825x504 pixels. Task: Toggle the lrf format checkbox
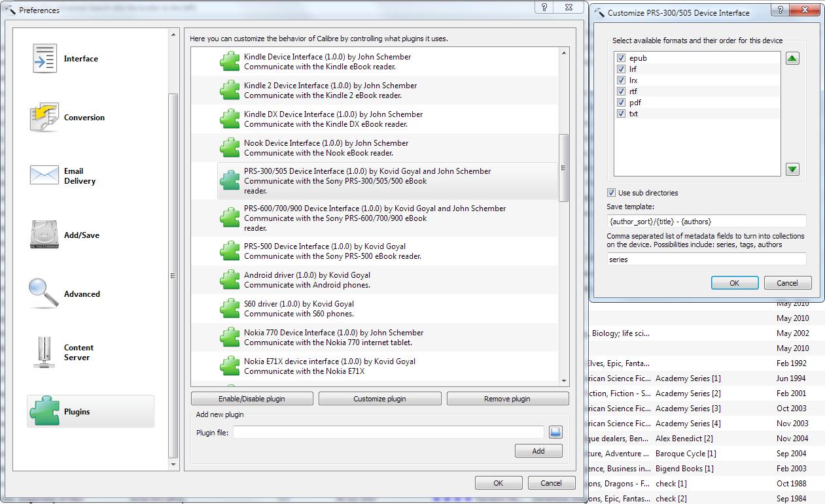click(621, 69)
